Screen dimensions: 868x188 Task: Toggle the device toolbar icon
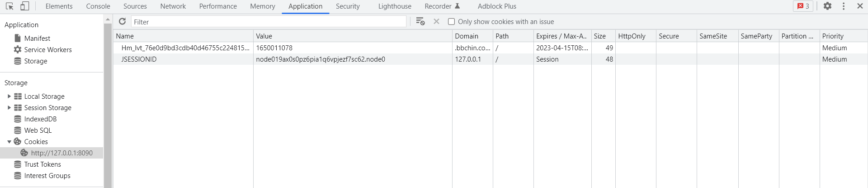click(25, 6)
